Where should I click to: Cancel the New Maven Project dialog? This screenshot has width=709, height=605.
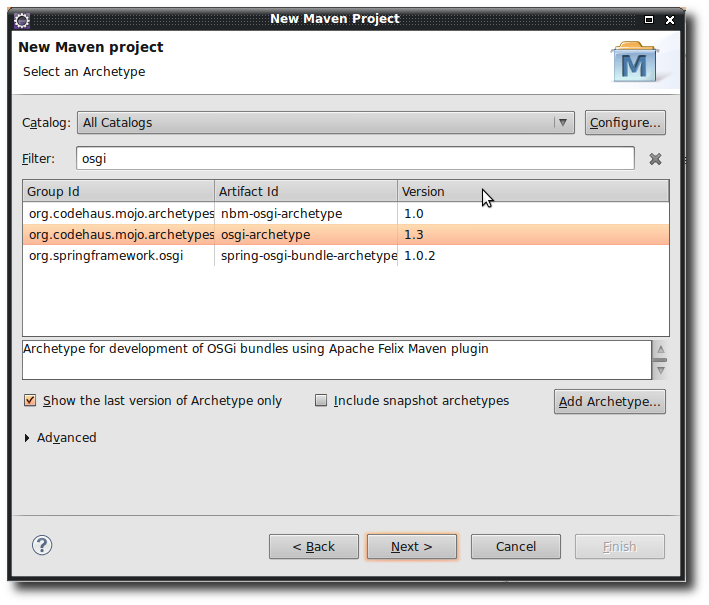pos(516,547)
